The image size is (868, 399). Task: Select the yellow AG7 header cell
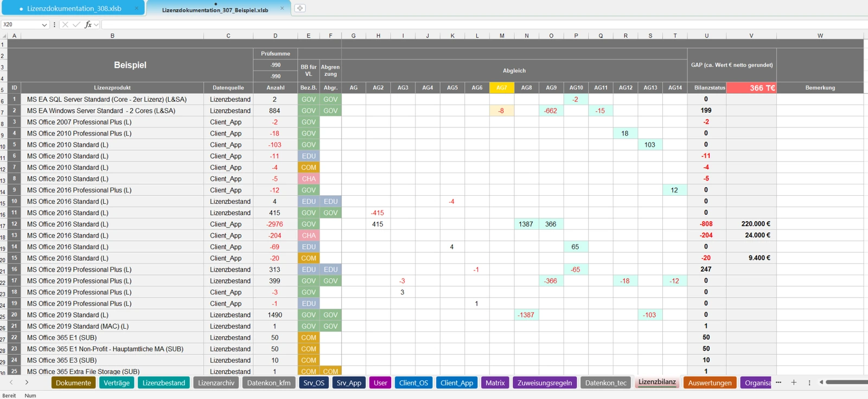[502, 87]
